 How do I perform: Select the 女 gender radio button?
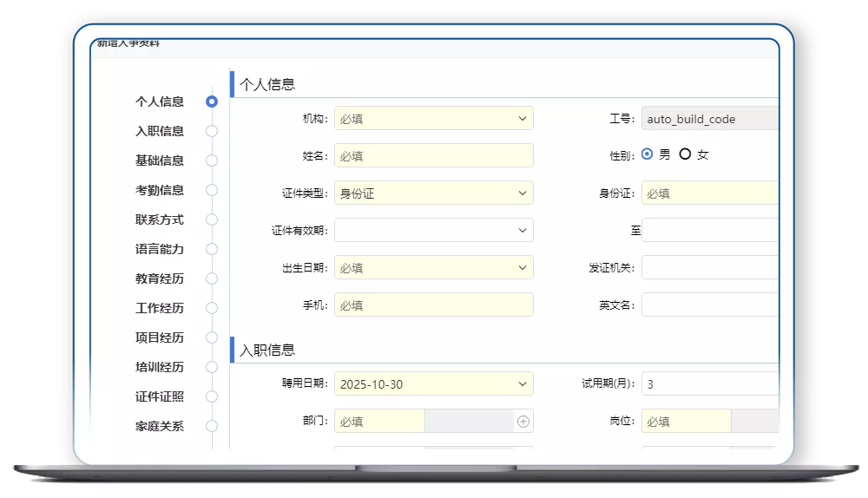pos(686,154)
